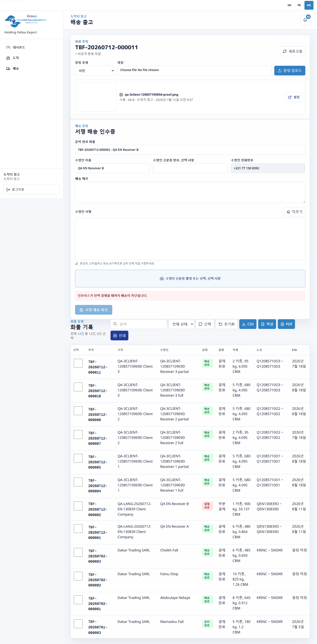This screenshot has height=644, width=317.
Task: Click the 증빙 업로드 button
Action: 289,71
